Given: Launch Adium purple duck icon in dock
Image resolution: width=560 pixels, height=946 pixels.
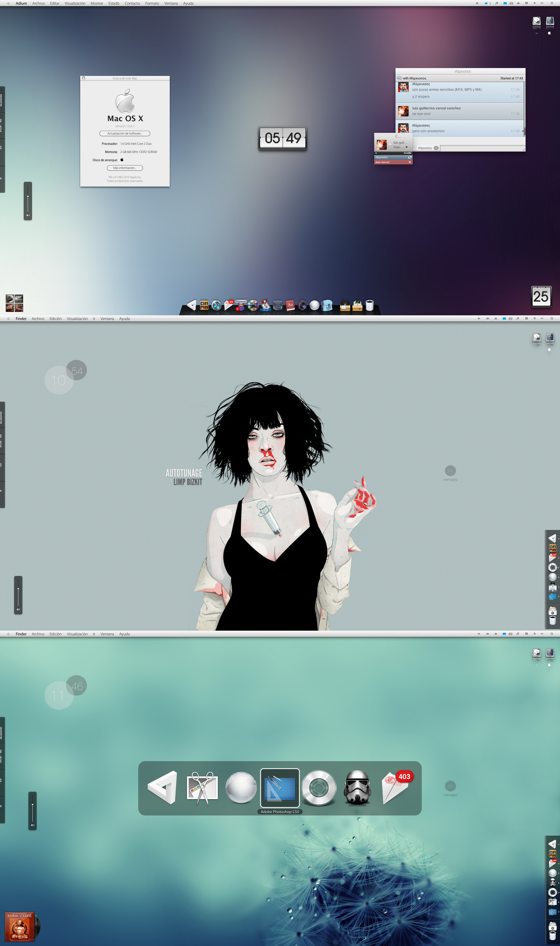Looking at the screenshot, I should coord(241,305).
